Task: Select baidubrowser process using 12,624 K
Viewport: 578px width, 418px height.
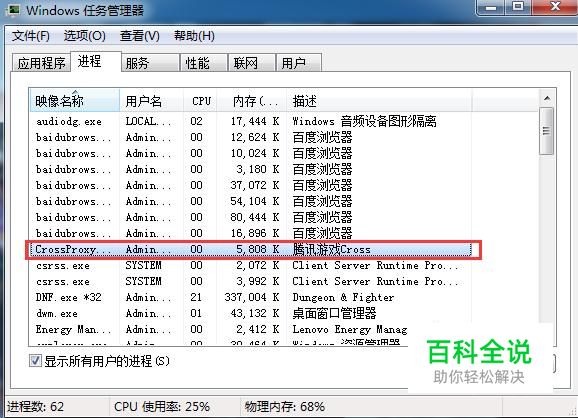Action: [x=250, y=137]
